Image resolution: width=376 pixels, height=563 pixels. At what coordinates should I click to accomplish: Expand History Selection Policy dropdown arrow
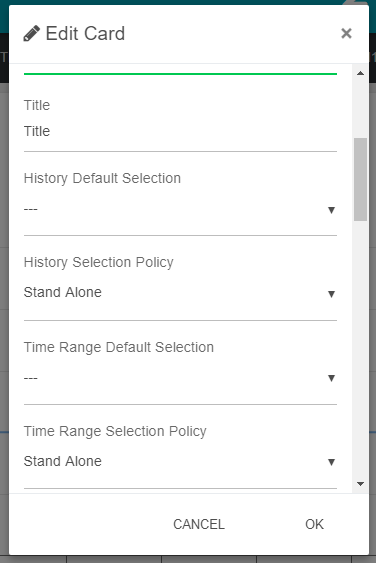point(331,294)
